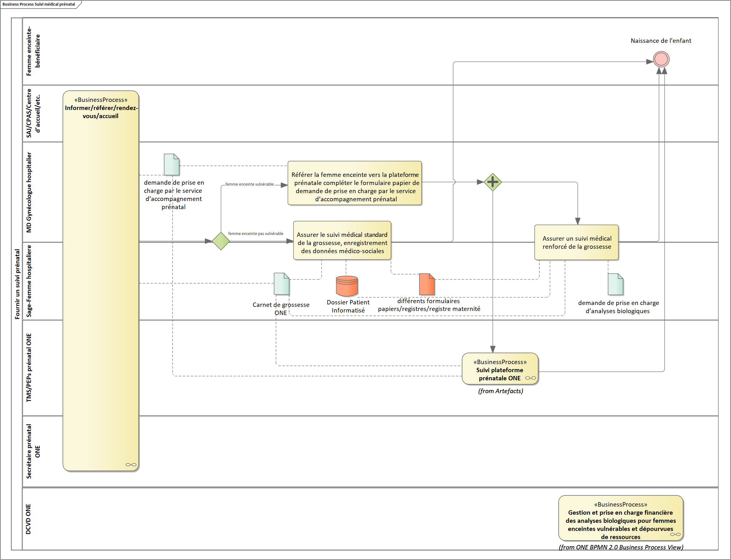
Task: Open the Informer/référer/rendez-vous/accueil composite link icon
Action: pos(131,465)
